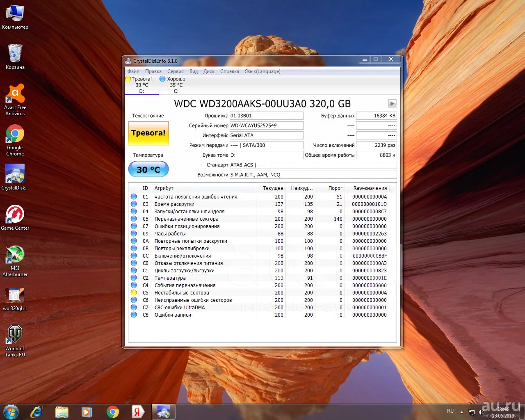
Task: Click the Порог column header
Action: 330,188
